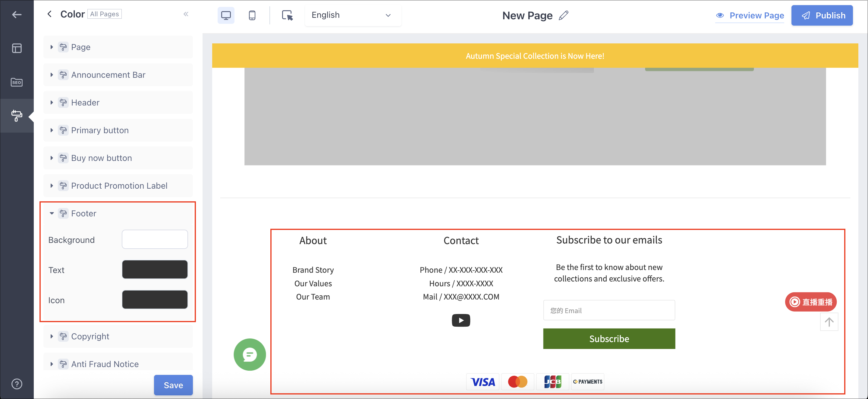Click the Subscribe to our emails heading

[x=609, y=240]
